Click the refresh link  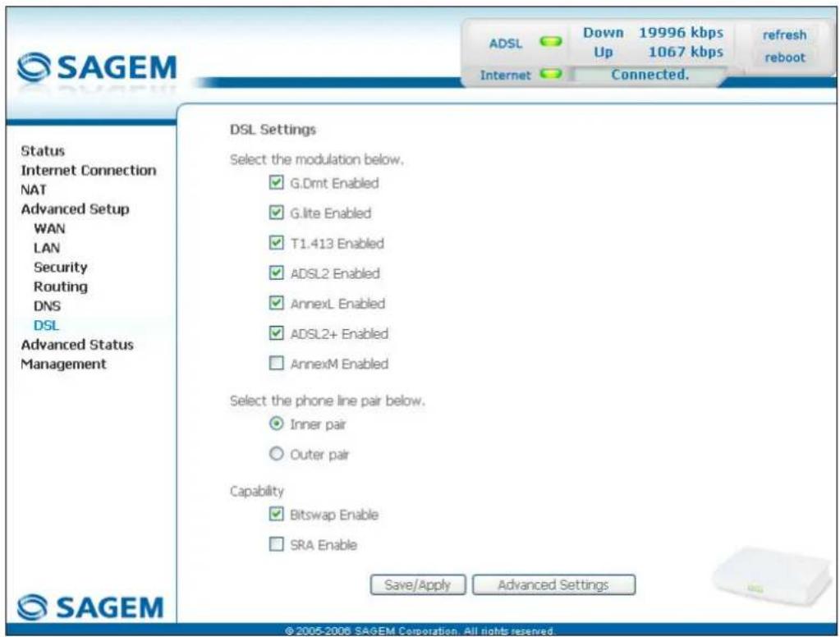click(784, 34)
